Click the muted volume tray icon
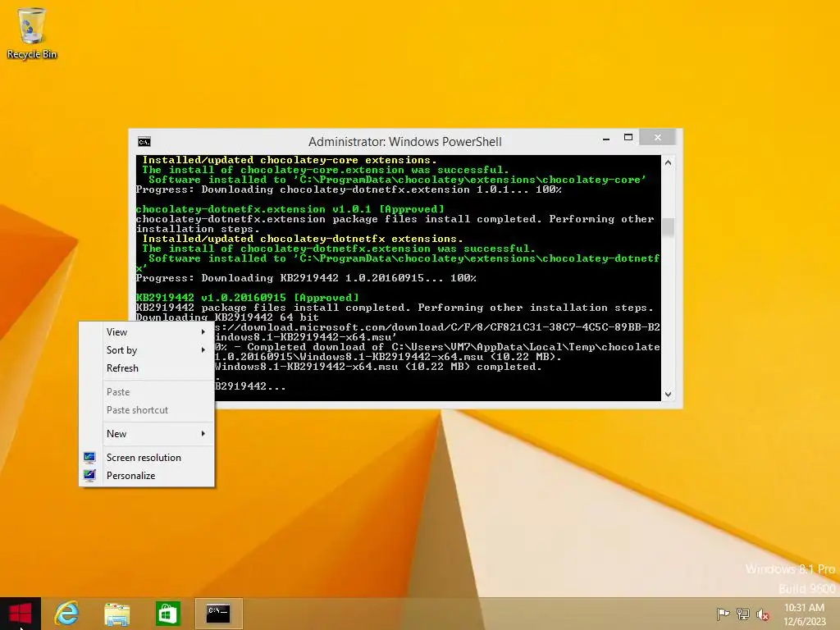The width and height of the screenshot is (840, 630). (x=763, y=614)
